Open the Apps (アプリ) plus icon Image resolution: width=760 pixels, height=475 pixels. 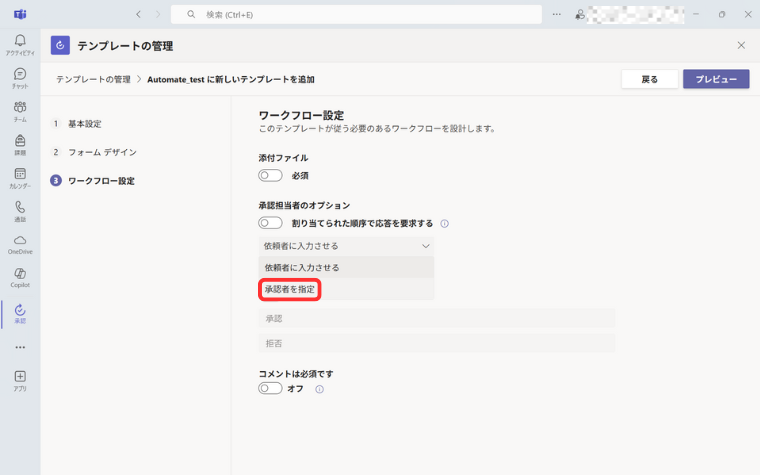(20, 380)
